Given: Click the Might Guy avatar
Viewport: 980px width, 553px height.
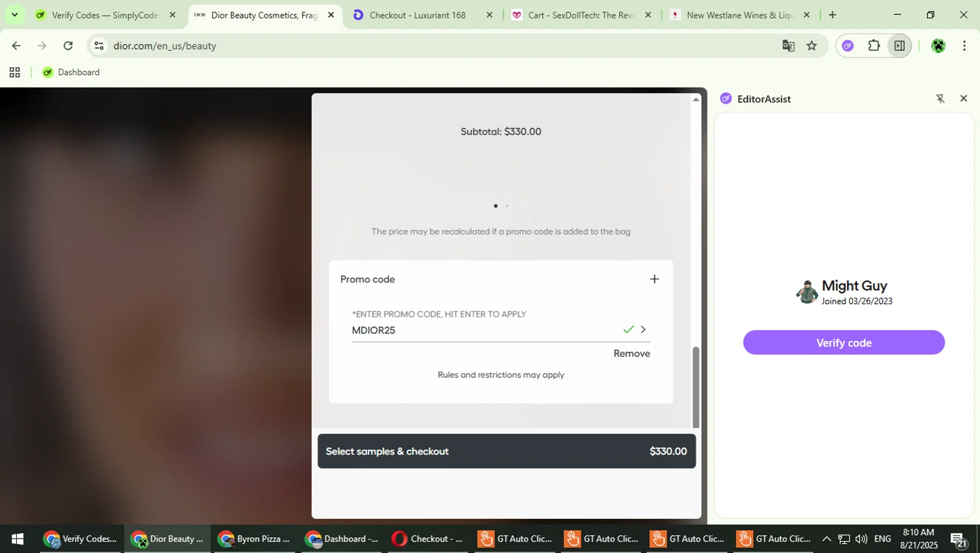Looking at the screenshot, I should click(807, 292).
